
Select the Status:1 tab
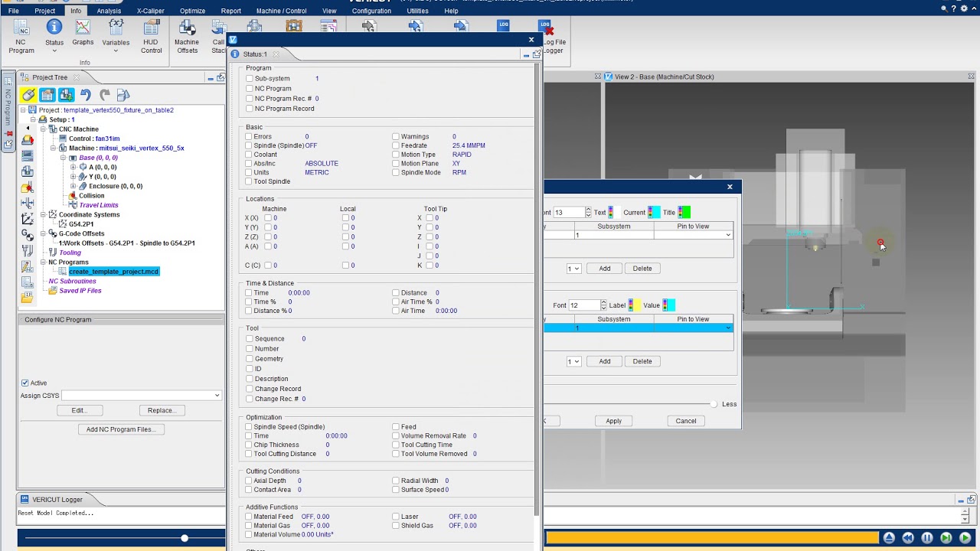pos(255,54)
